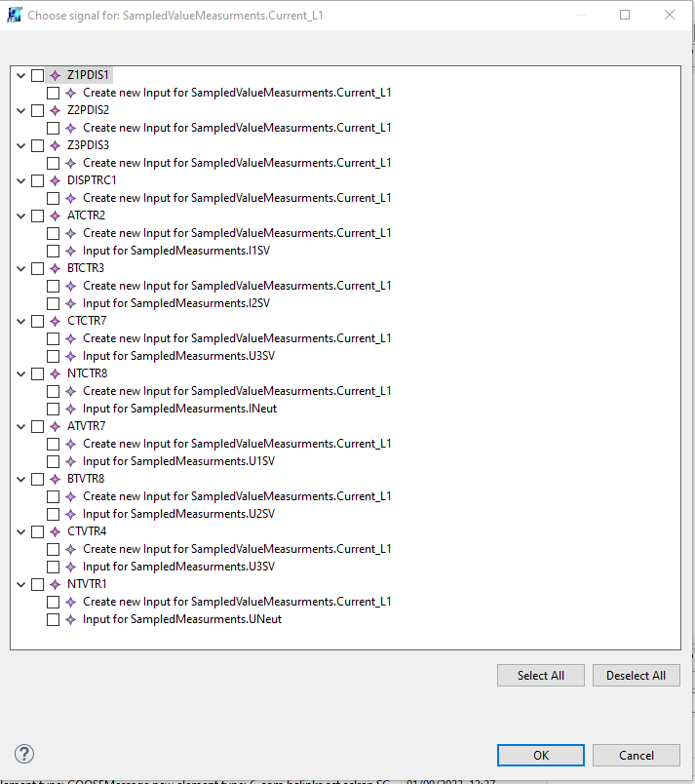Check the box for Input for SampledMeasurments.INeut
Viewport: 695px width, 784px height.
pyautogui.click(x=53, y=409)
